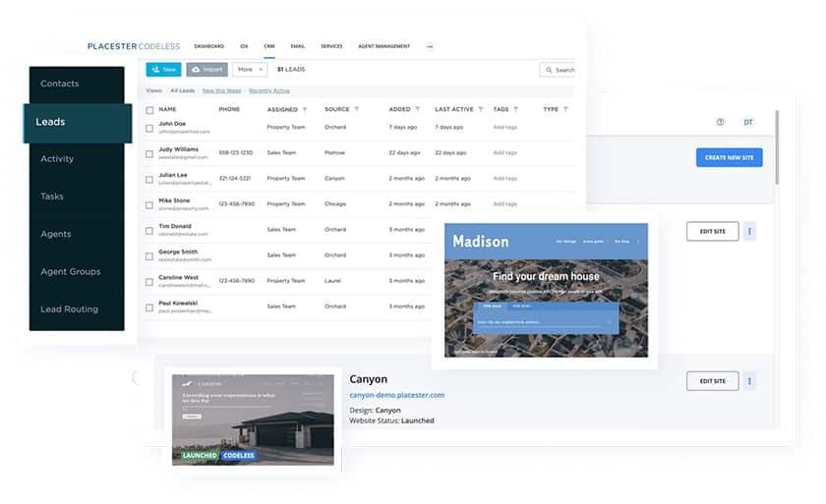Click the Phone column header
The width and height of the screenshot is (826, 504).
(229, 109)
